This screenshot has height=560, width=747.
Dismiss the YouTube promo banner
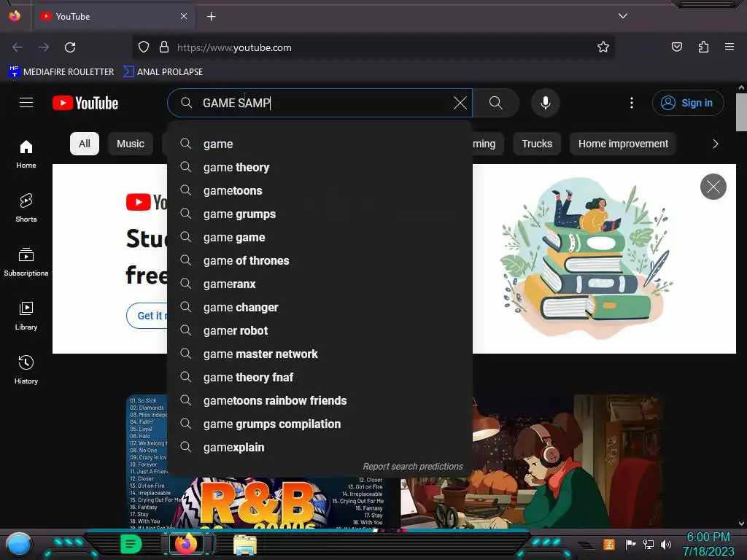tap(713, 187)
